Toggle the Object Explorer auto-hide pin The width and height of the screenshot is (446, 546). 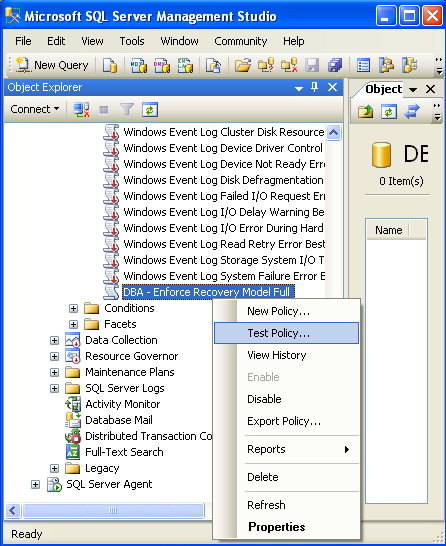[314, 87]
